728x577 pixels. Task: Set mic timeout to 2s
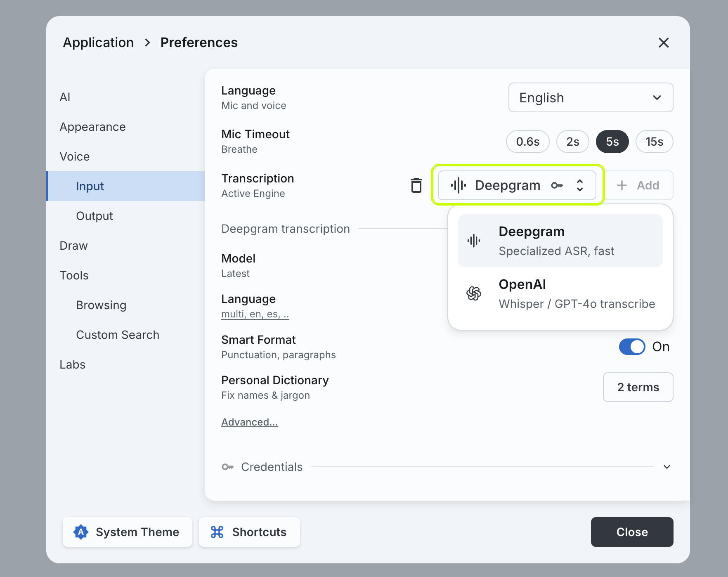(x=573, y=142)
